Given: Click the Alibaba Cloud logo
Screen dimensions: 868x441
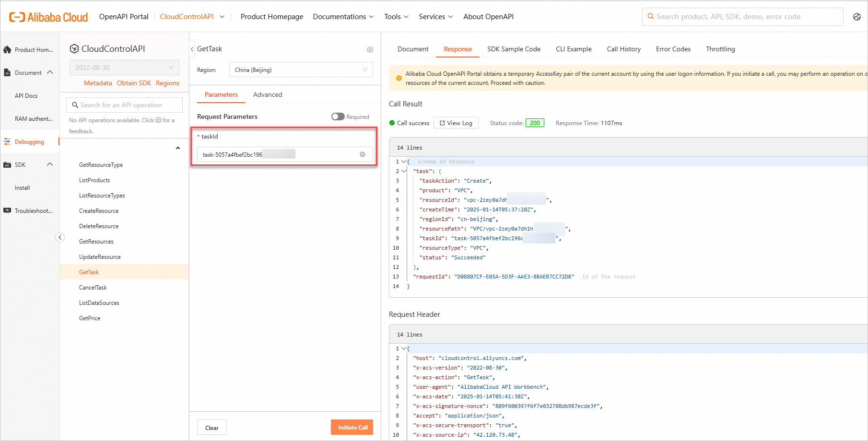Looking at the screenshot, I should pyautogui.click(x=48, y=17).
